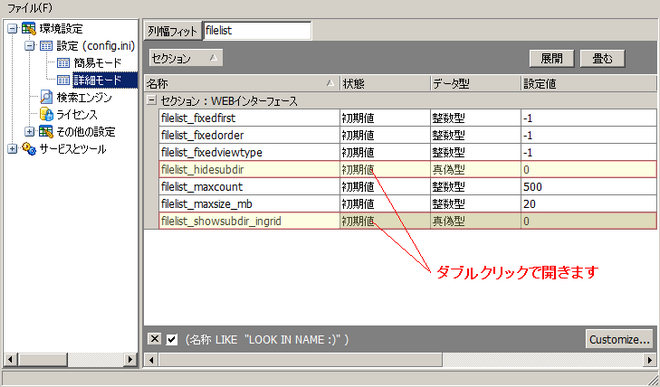Viewport: 660px width, 387px height.
Task: Click the 畳む button
Action: pyautogui.click(x=602, y=58)
